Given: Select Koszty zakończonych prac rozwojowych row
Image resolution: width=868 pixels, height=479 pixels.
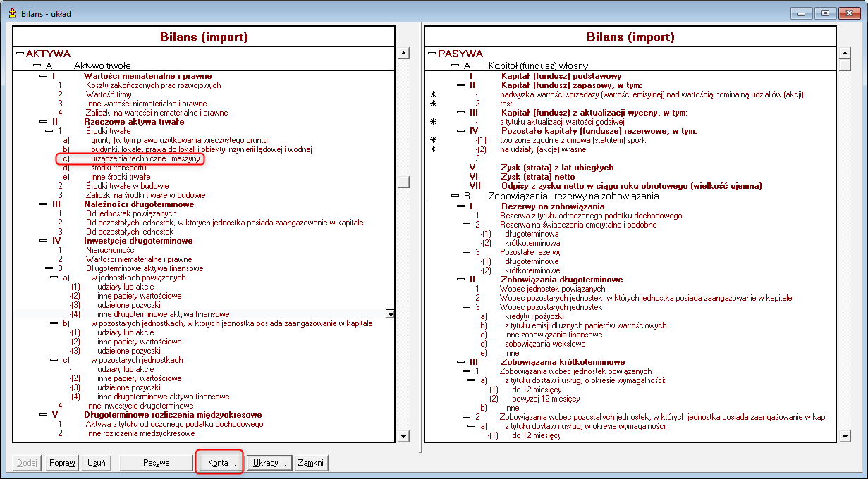Looking at the screenshot, I should [153, 85].
